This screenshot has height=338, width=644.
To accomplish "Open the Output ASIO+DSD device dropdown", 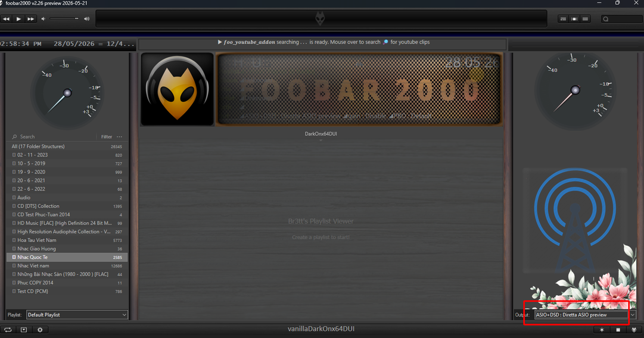I will [x=585, y=315].
